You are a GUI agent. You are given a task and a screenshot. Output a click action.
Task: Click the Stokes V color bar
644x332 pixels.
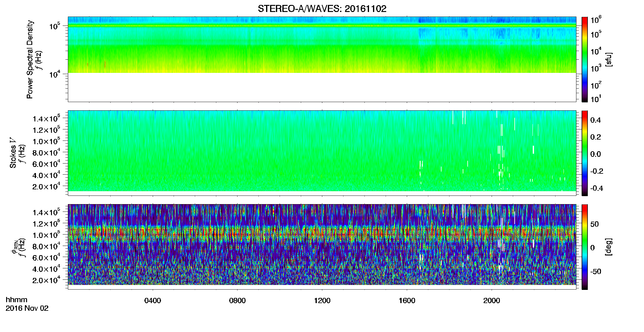pos(585,153)
